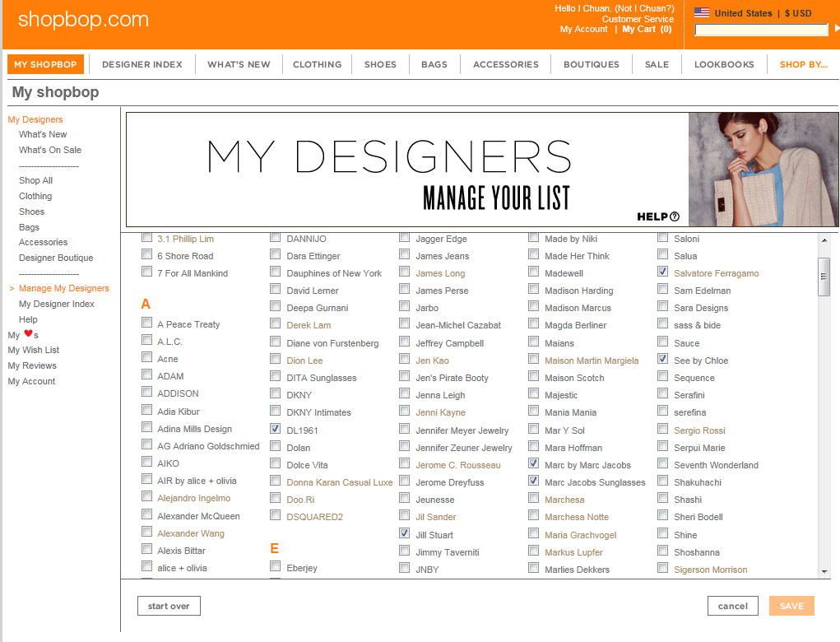
Task: Check the DKNY checkbox
Action: coord(276,393)
